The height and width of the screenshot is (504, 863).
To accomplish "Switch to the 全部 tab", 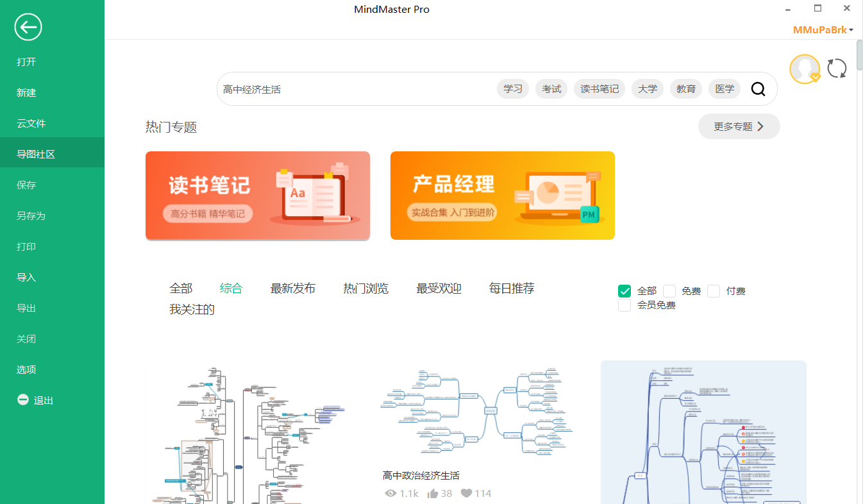I will (x=181, y=289).
